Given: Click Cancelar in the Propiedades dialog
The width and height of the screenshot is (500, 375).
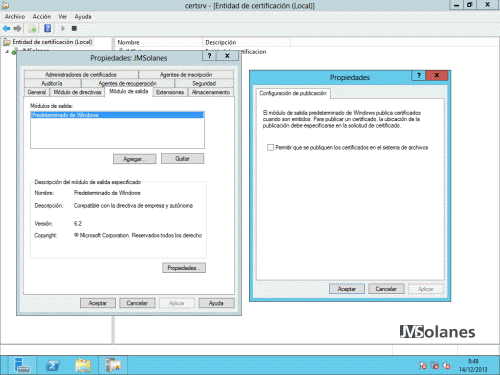Looking at the screenshot, I should (x=386, y=289).
